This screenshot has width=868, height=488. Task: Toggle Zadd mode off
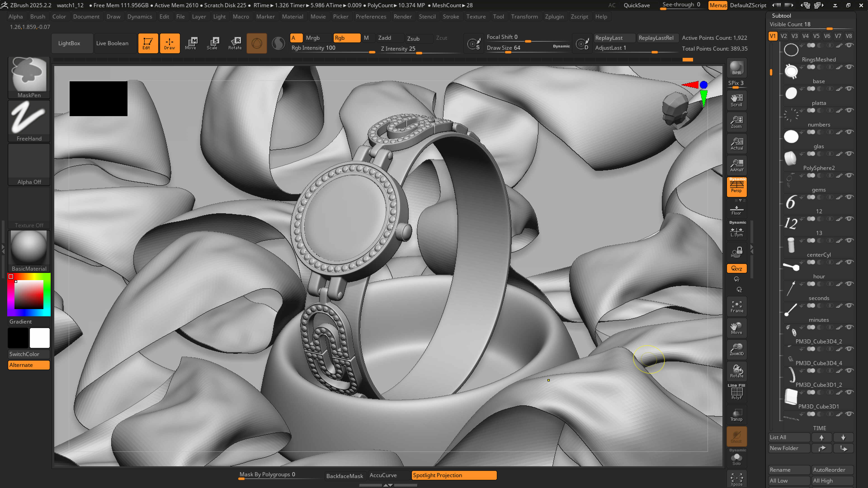(x=384, y=38)
